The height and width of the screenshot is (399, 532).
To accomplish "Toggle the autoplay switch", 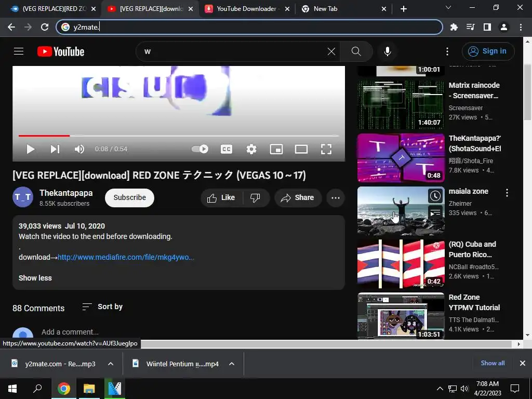I will pos(200,149).
